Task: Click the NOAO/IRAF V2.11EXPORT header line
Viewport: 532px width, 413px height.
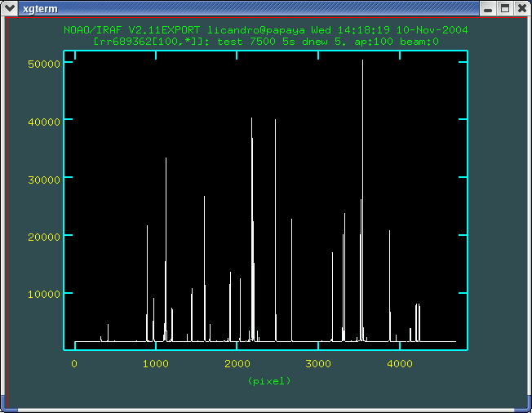Action: point(265,29)
